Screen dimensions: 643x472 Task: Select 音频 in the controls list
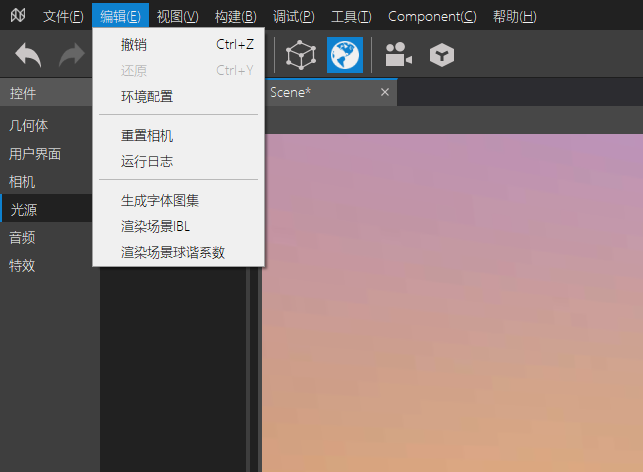click(x=46, y=237)
